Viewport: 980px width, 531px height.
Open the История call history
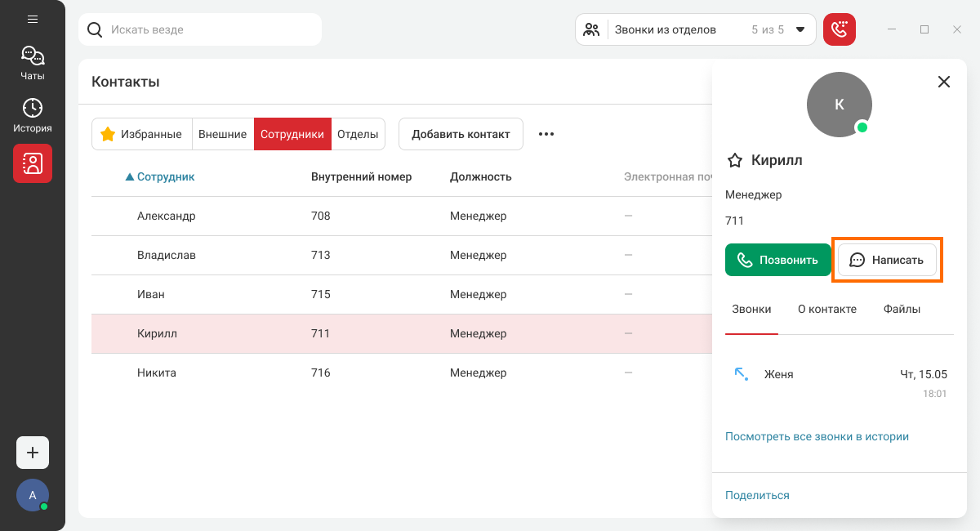point(33,115)
